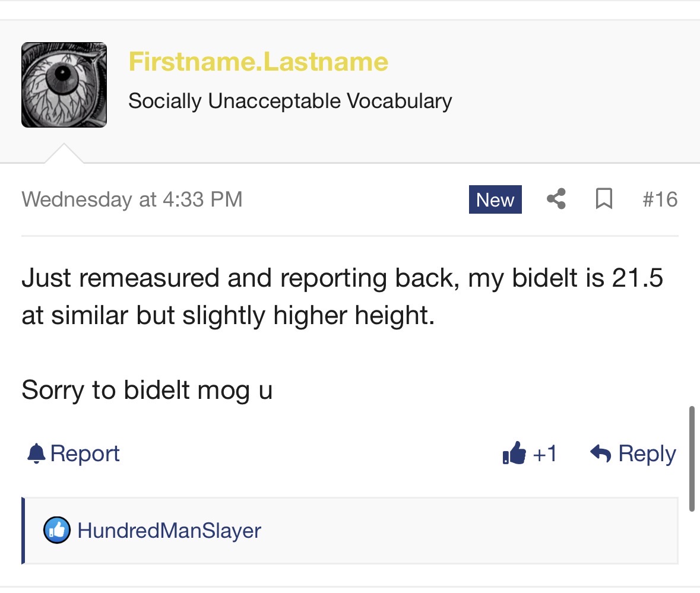Open the eyeball avatar of Firstname.Lastname
Screen dimensions: 700x593
pyautogui.click(x=64, y=85)
